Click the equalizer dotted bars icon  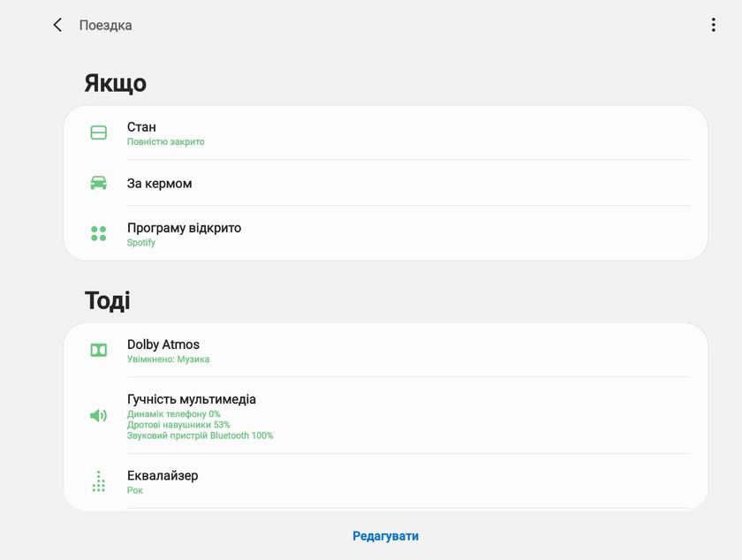click(99, 481)
